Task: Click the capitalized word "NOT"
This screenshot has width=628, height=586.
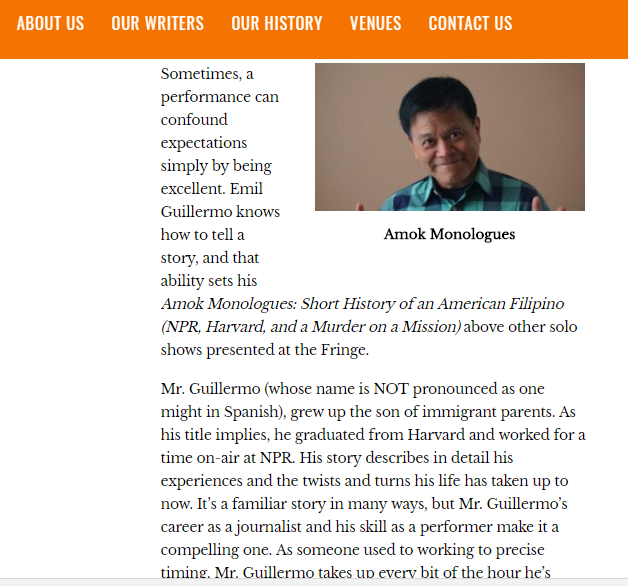Action: 391,389
